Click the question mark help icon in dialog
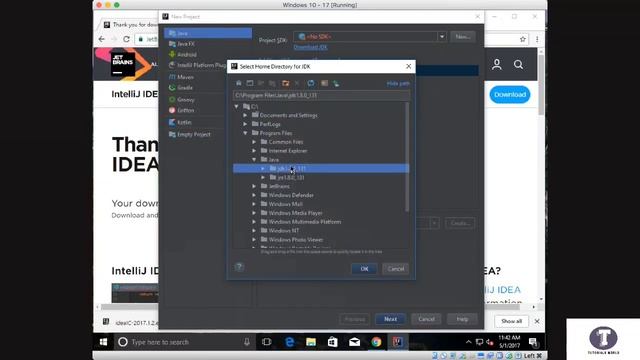The height and width of the screenshot is (360, 640). pos(239,267)
